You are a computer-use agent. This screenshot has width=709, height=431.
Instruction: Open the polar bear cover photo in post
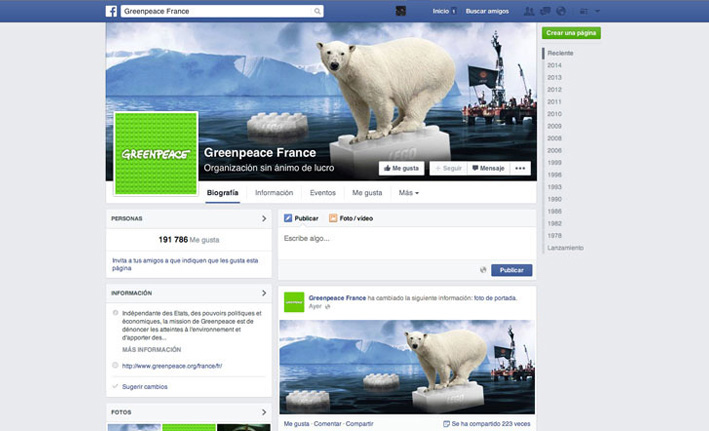pyautogui.click(x=407, y=367)
